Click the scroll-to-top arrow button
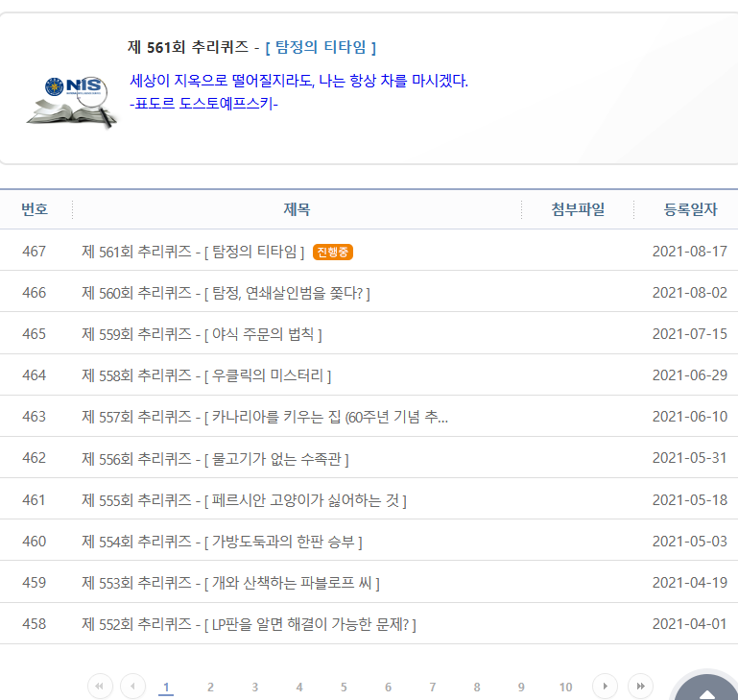Screen dimensions: 738x700 click(706, 689)
